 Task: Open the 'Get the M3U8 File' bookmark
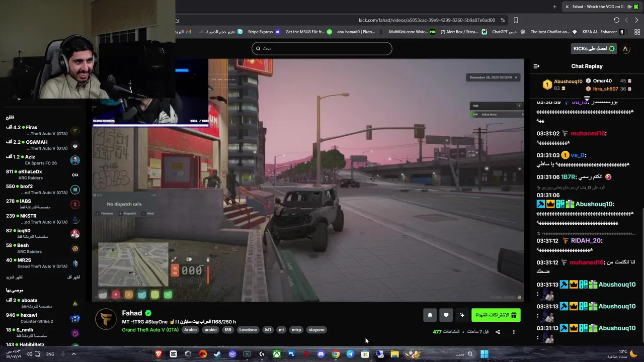(x=308, y=32)
